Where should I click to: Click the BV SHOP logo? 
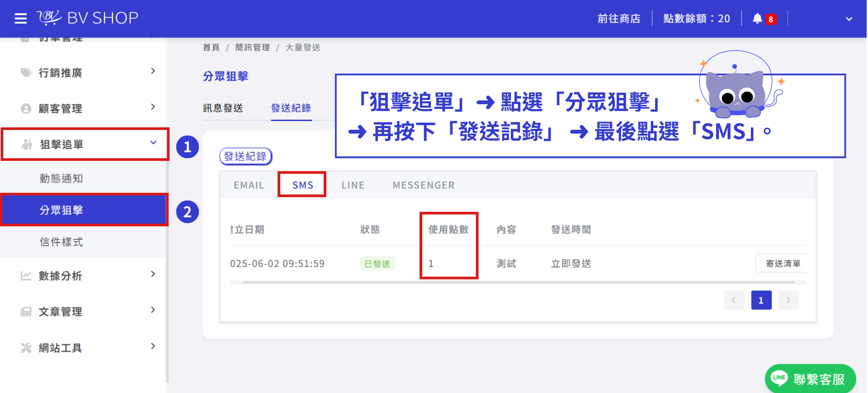point(88,18)
